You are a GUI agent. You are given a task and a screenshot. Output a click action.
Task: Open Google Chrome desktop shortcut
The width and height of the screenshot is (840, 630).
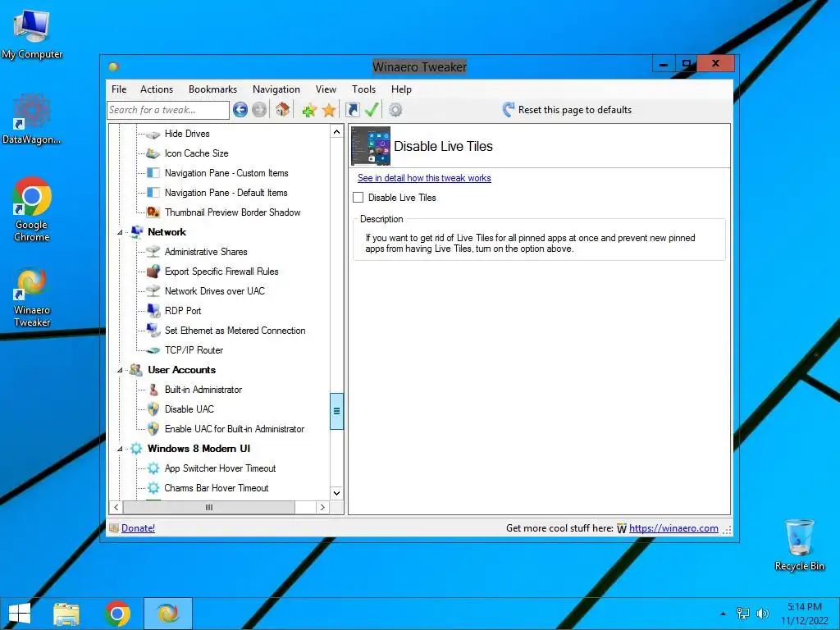(32, 210)
